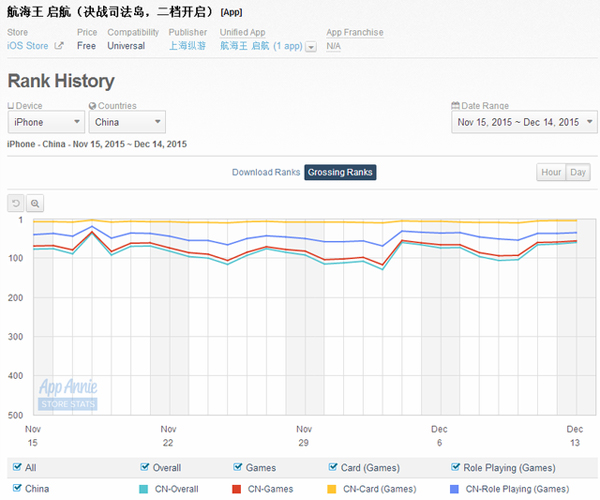
Task: Toggle the All checkbox
Action: (x=17, y=467)
